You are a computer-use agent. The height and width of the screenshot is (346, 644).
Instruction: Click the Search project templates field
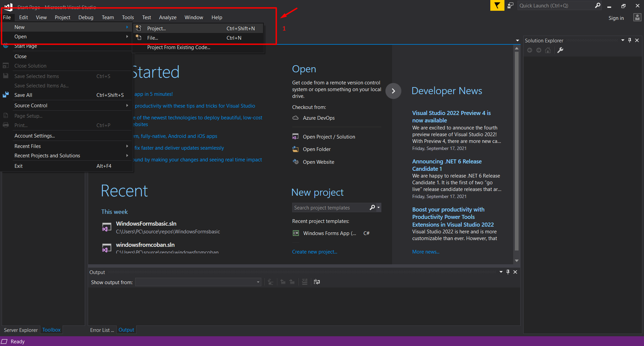click(331, 207)
